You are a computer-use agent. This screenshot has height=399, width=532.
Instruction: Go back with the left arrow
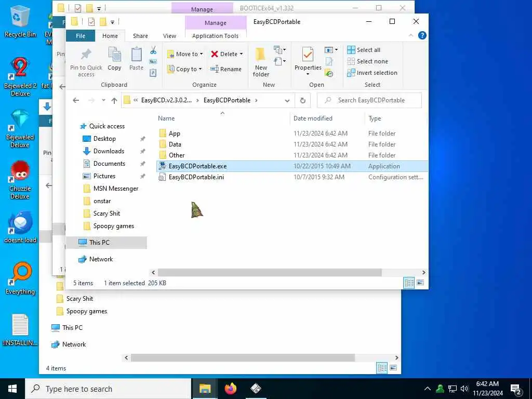(x=76, y=100)
